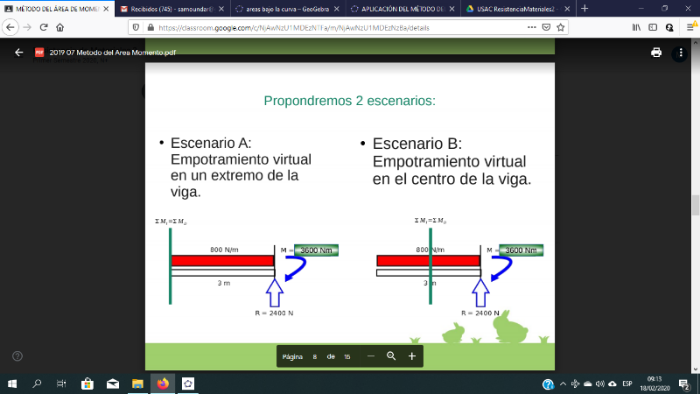Click Propondremos 2 escenarios title

point(350,100)
